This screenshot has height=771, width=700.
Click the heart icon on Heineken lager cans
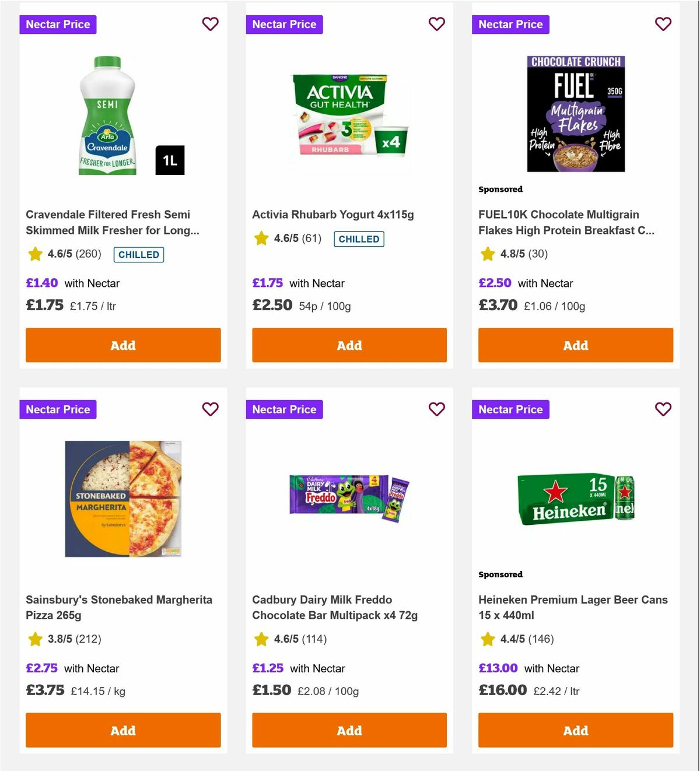[663, 409]
